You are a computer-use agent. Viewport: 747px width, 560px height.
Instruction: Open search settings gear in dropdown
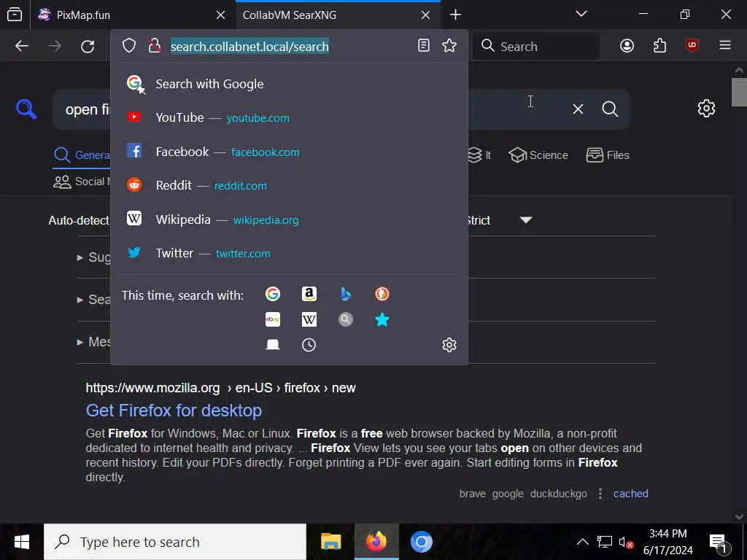(x=449, y=345)
